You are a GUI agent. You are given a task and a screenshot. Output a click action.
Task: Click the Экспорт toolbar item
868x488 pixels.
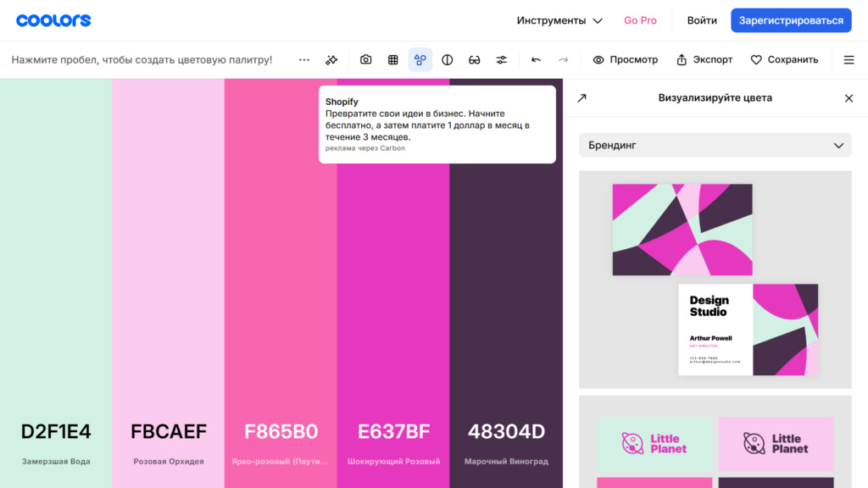(x=704, y=60)
